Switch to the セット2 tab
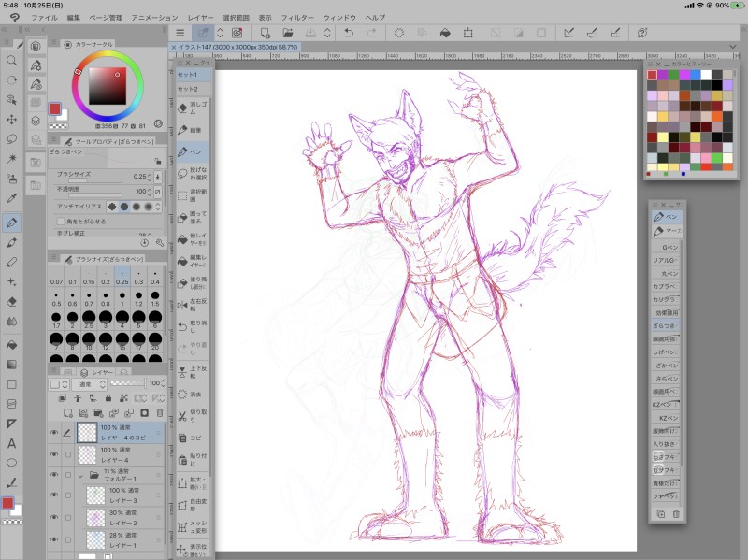748x560 pixels. 188,88
